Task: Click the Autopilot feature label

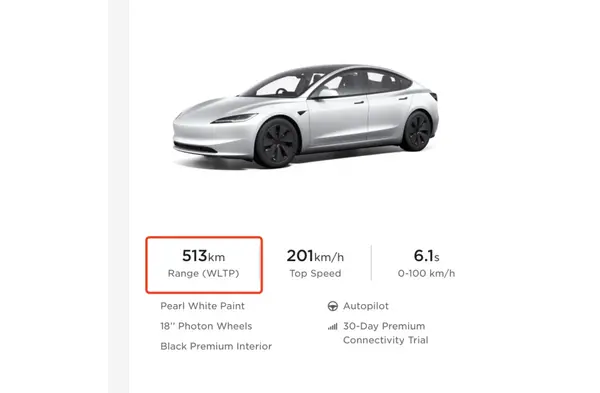Action: (x=366, y=306)
